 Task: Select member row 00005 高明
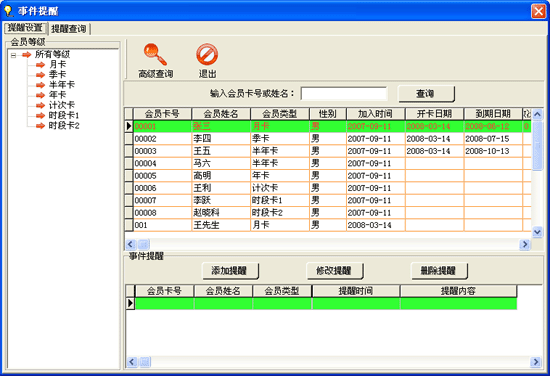328,175
